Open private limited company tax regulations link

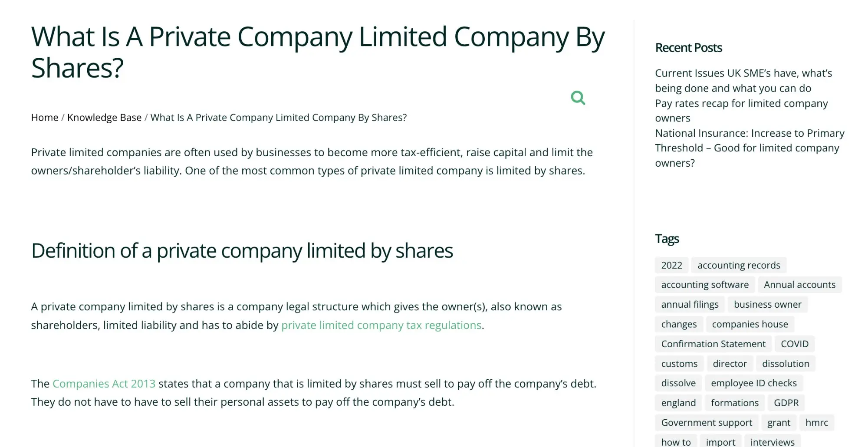tap(381, 325)
